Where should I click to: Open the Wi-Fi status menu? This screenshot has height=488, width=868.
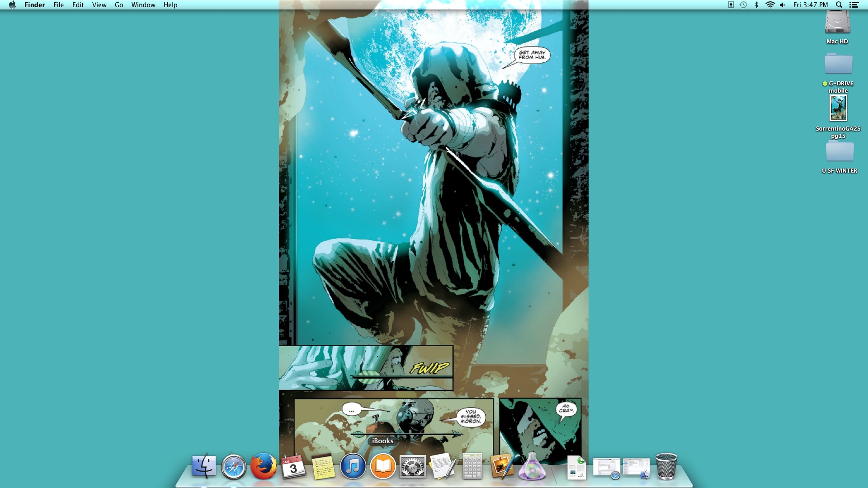(770, 5)
